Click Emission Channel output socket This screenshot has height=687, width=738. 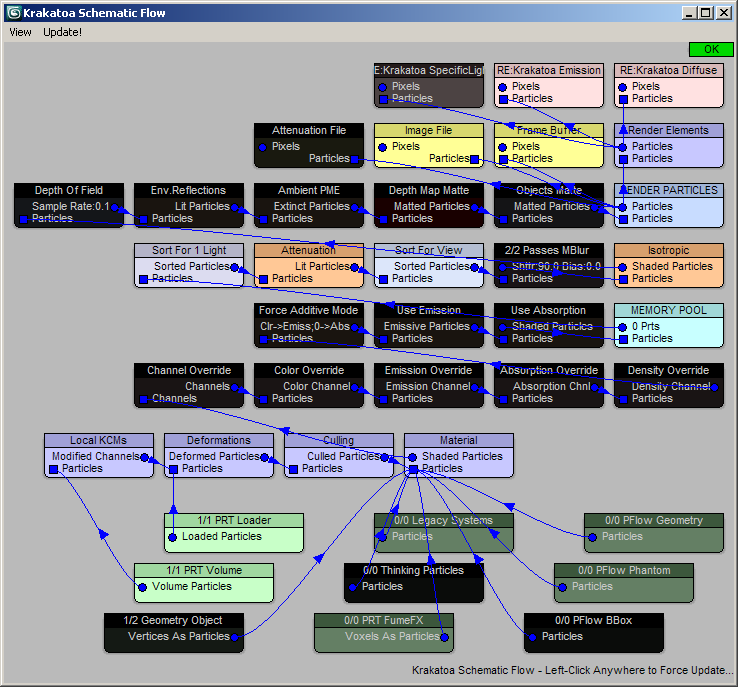(x=474, y=387)
